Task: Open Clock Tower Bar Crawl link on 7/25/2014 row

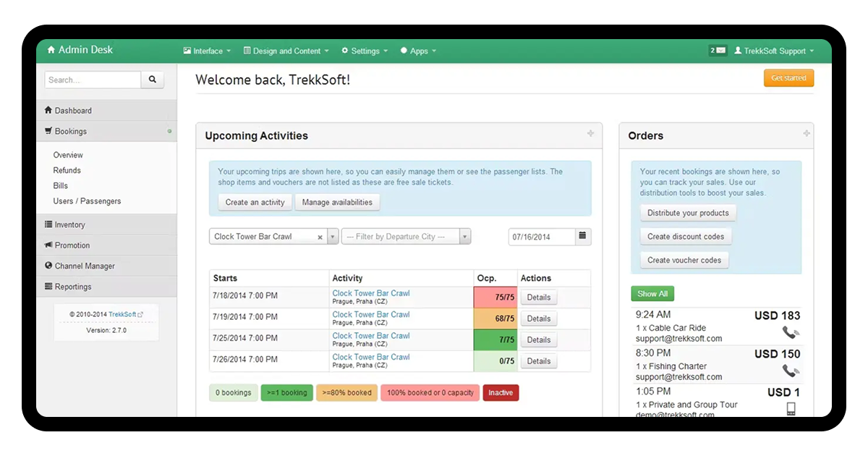Action: point(371,335)
